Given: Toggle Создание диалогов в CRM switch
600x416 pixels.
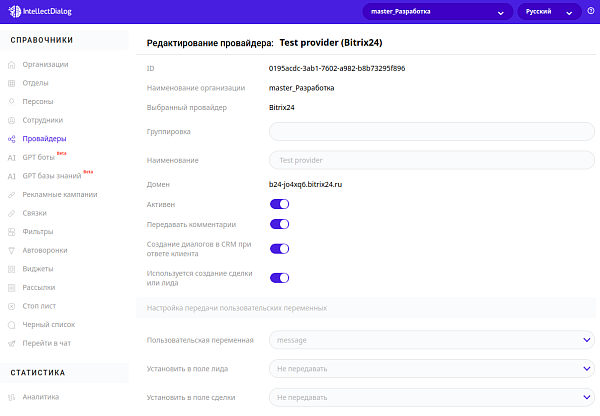Looking at the screenshot, I should click(x=280, y=249).
